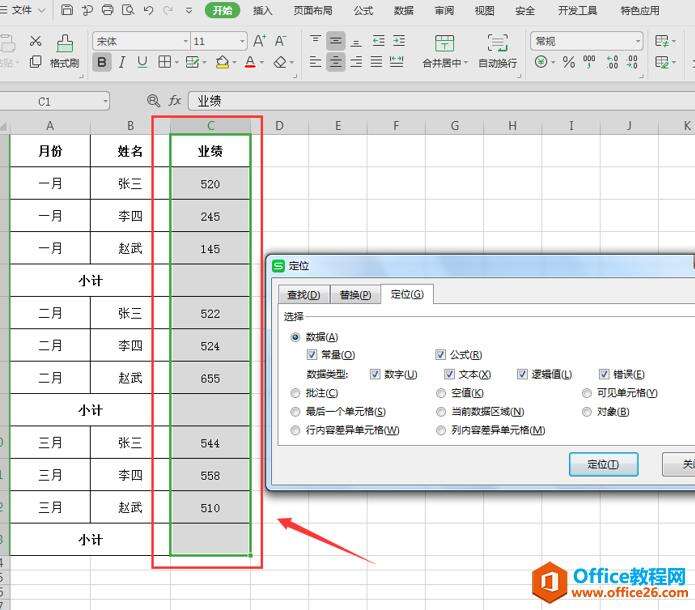Click the fx insert function icon
Viewport: 695px width, 610px height.
click(174, 101)
